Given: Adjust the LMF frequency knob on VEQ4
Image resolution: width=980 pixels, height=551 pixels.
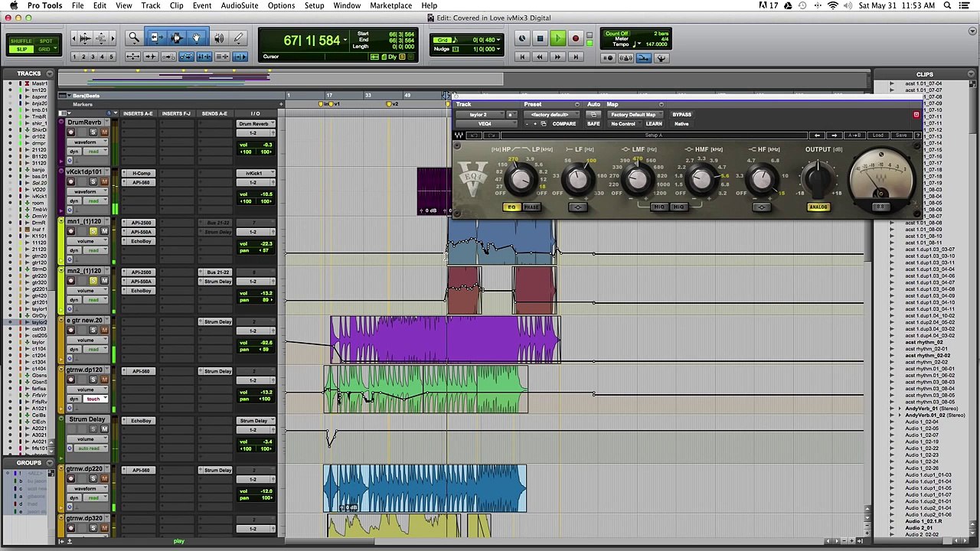Looking at the screenshot, I should point(637,181).
